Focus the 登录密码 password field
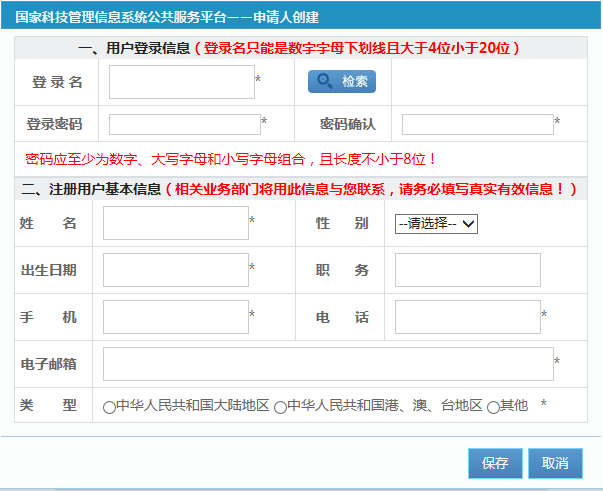The width and height of the screenshot is (603, 491). coord(184,124)
